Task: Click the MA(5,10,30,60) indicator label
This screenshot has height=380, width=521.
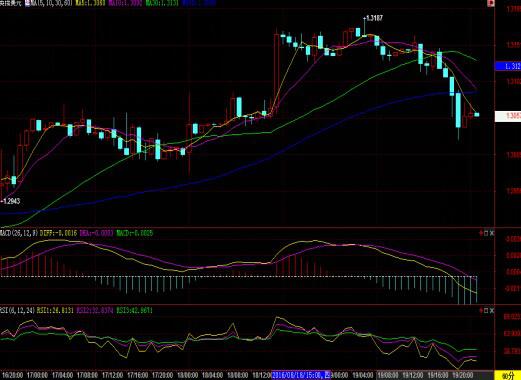Action: [51, 3]
